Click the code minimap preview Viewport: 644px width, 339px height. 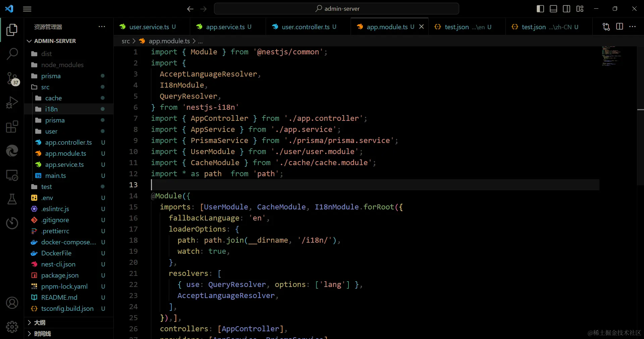611,56
